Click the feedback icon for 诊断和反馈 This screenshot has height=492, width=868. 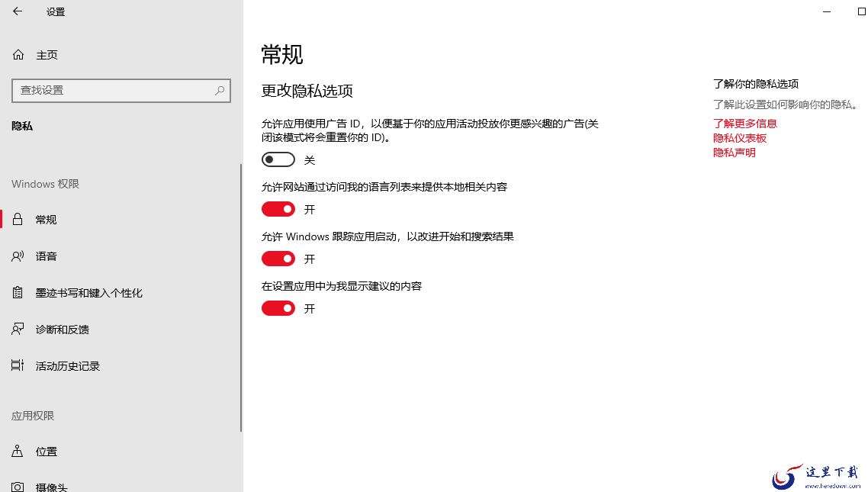pyautogui.click(x=18, y=330)
